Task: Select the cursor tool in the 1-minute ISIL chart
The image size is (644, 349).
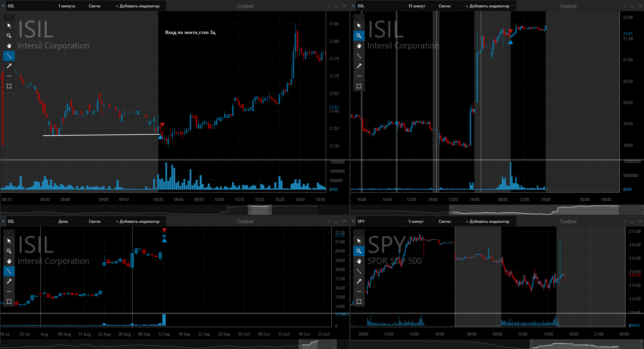Action: tap(9, 26)
